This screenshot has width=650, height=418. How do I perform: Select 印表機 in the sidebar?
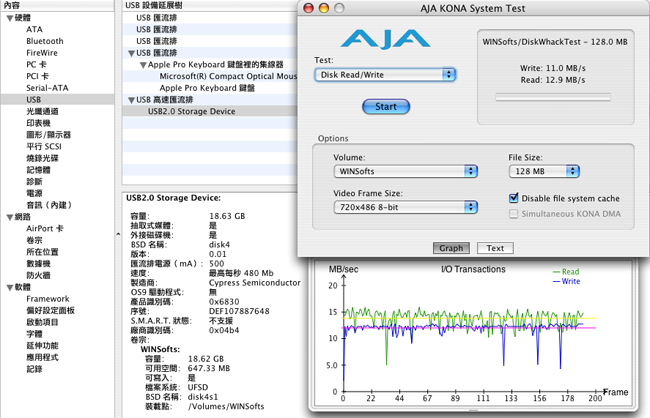point(38,123)
